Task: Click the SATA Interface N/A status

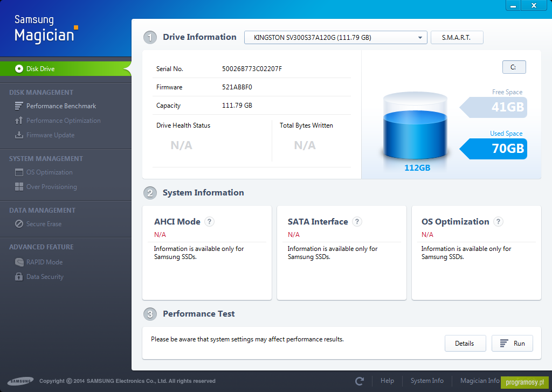Action: pyautogui.click(x=294, y=234)
